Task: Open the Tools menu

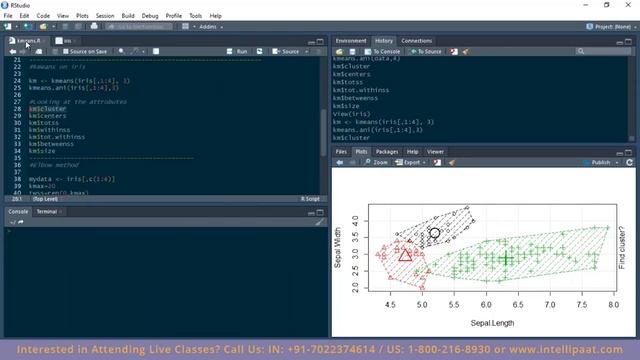Action: click(196, 16)
